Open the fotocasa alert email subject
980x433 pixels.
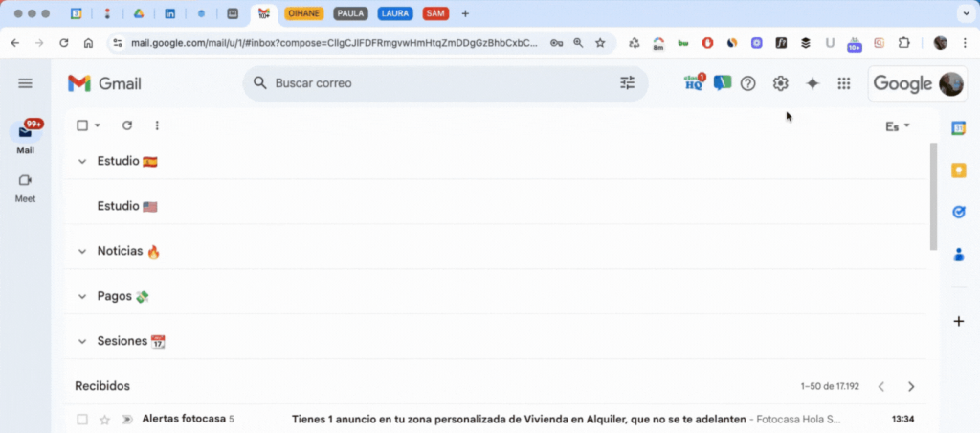[520, 419]
